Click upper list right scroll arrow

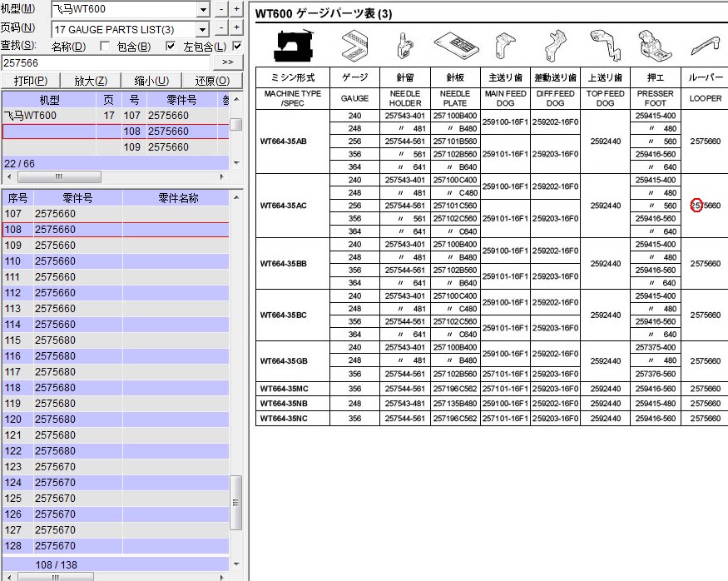pyautogui.click(x=222, y=177)
